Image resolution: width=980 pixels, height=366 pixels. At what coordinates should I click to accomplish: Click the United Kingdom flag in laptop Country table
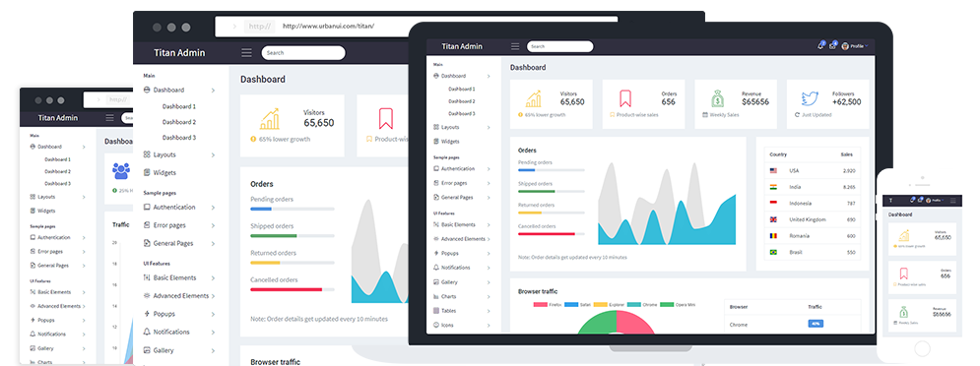tap(773, 219)
